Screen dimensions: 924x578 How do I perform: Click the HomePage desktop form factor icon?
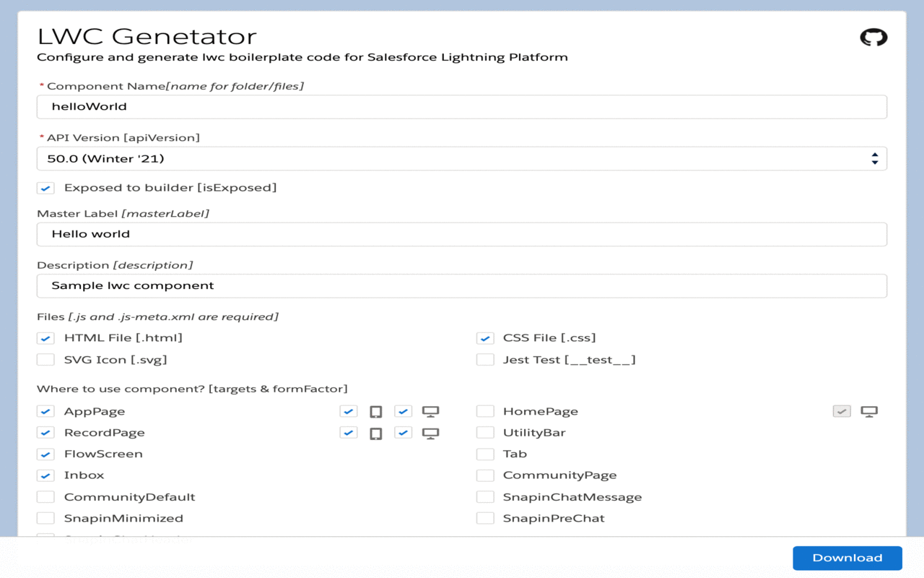(x=869, y=412)
